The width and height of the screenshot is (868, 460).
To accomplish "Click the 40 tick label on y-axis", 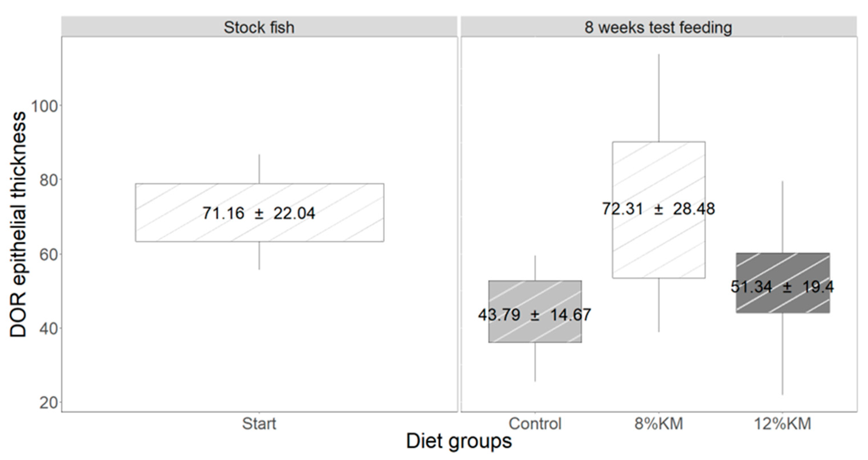I will 48,328.
